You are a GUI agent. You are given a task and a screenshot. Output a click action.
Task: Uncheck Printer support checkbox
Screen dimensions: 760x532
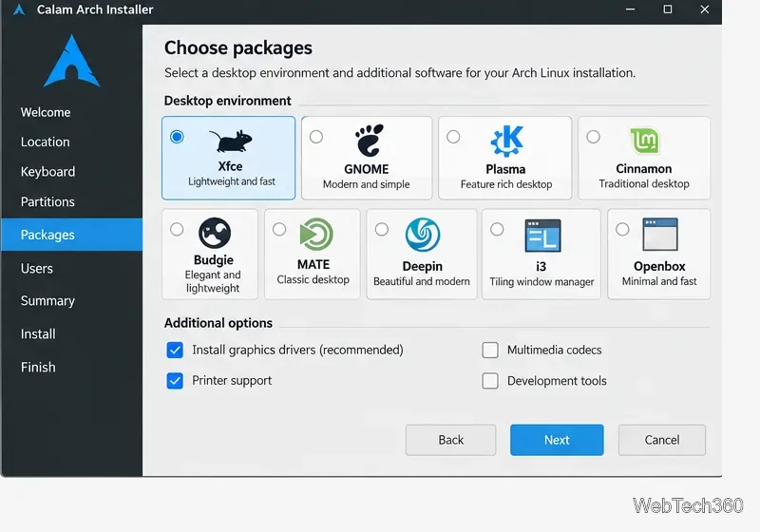(175, 381)
